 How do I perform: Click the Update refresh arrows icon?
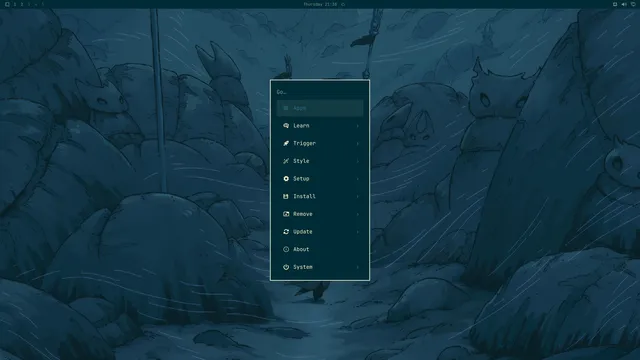pyautogui.click(x=286, y=231)
